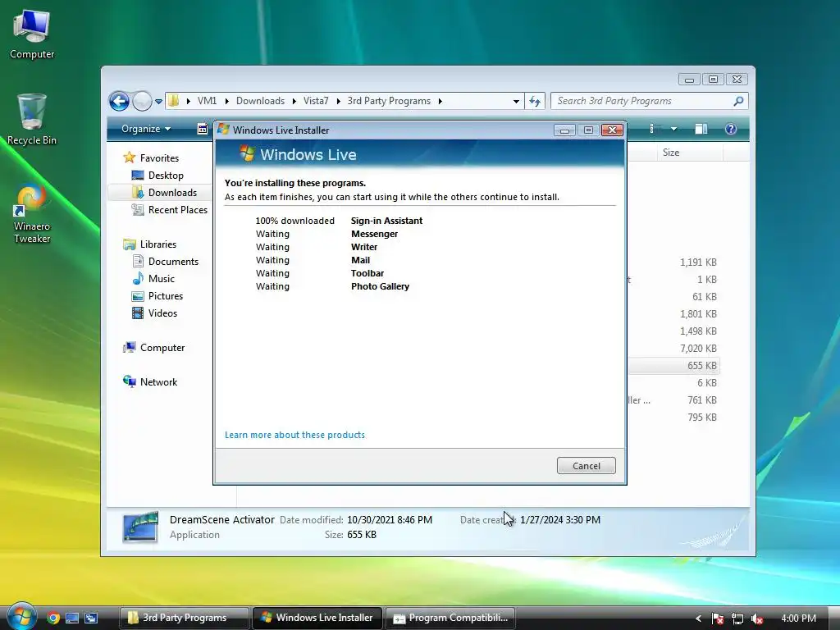This screenshot has width=840, height=630.
Task: Click Show Desktop quick launch icon
Action: [x=72, y=618]
